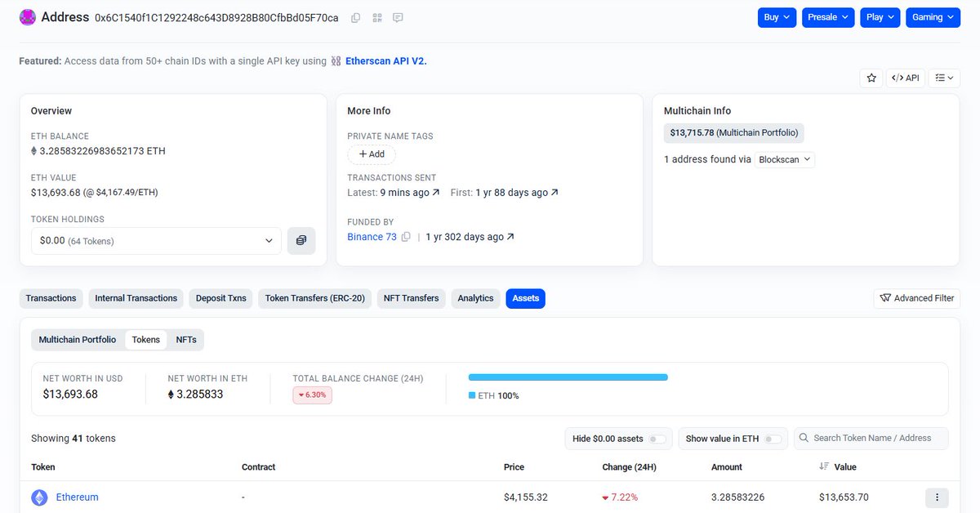
Task: Toggle Hide $0.00 assets switch
Action: pyautogui.click(x=657, y=439)
